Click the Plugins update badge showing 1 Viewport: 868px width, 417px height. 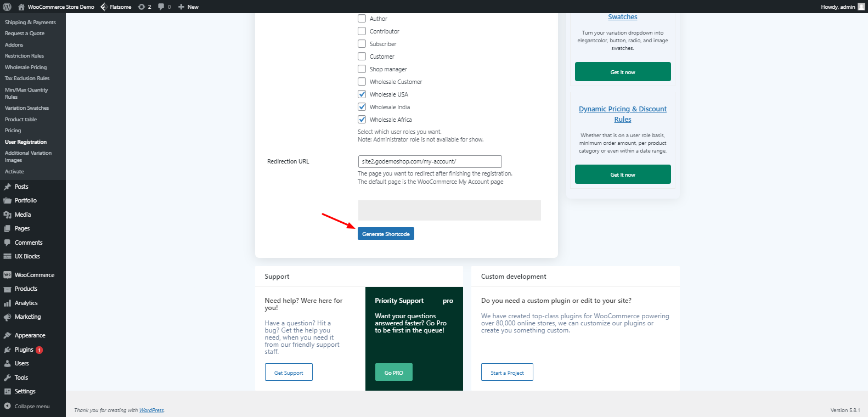pos(40,350)
